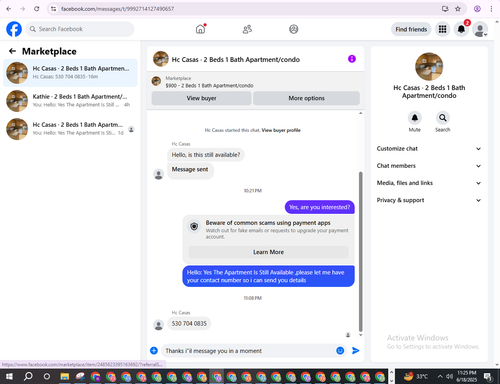
Task: Click the chat message scrollbar
Action: point(360,252)
